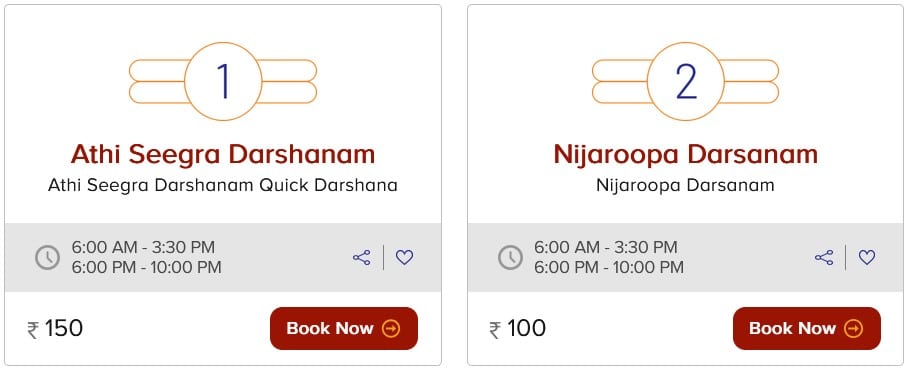Click the ₹ 100 price label

coord(518,329)
